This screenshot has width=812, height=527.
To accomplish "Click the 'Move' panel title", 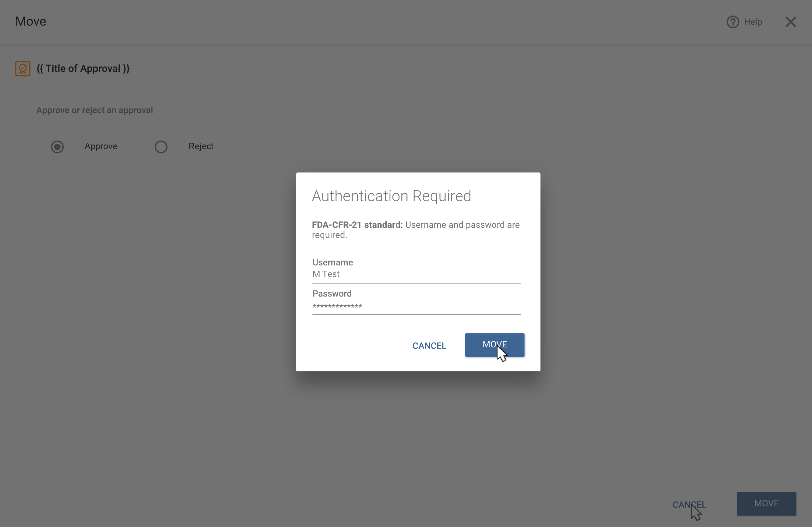I will pyautogui.click(x=31, y=21).
